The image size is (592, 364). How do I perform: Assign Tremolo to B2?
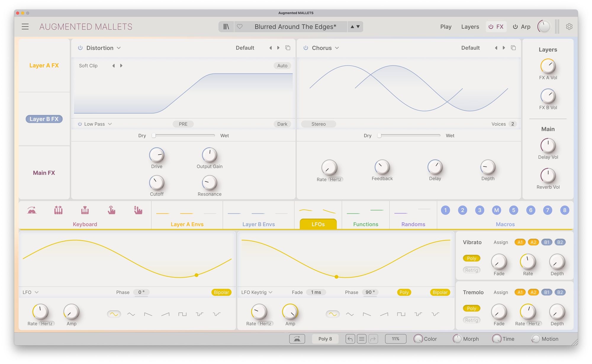(x=560, y=292)
